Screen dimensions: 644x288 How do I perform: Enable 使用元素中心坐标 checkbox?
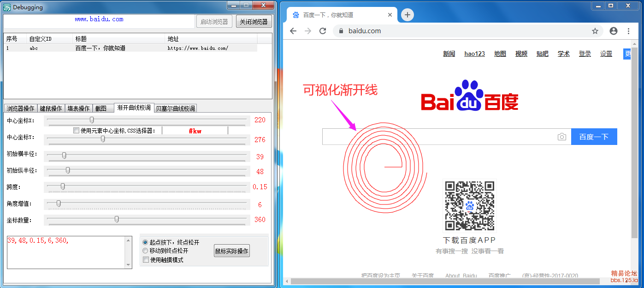click(76, 131)
